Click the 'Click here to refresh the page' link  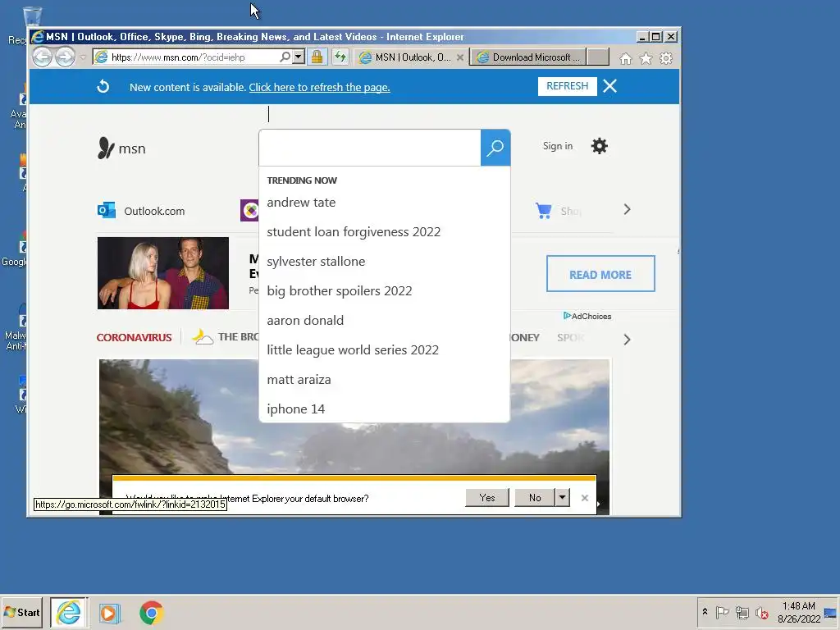pos(319,87)
